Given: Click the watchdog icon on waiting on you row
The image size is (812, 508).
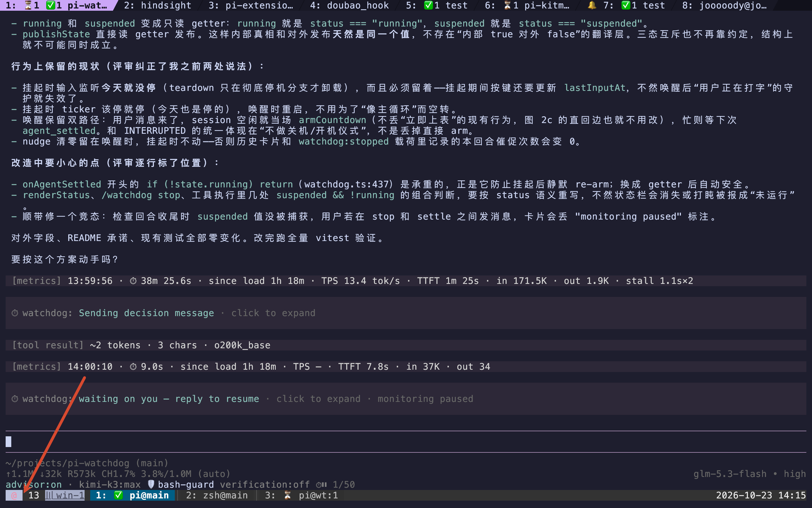Looking at the screenshot, I should 15,399.
